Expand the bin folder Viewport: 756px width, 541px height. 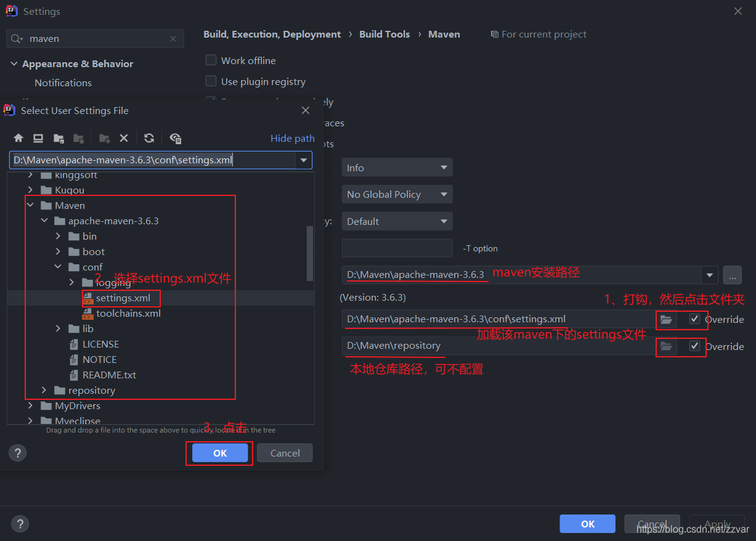[x=59, y=236]
